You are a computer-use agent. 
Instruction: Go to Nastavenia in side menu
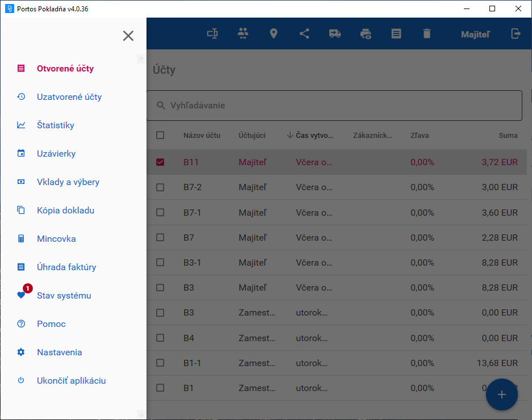[x=60, y=352]
